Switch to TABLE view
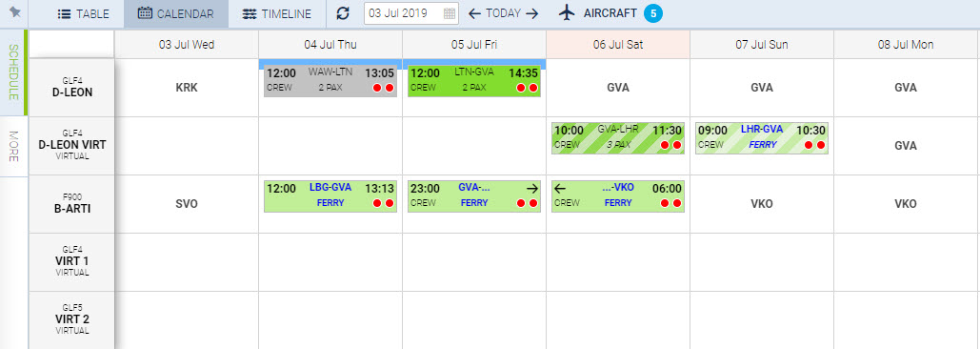This screenshot has width=980, height=349. coord(83,13)
